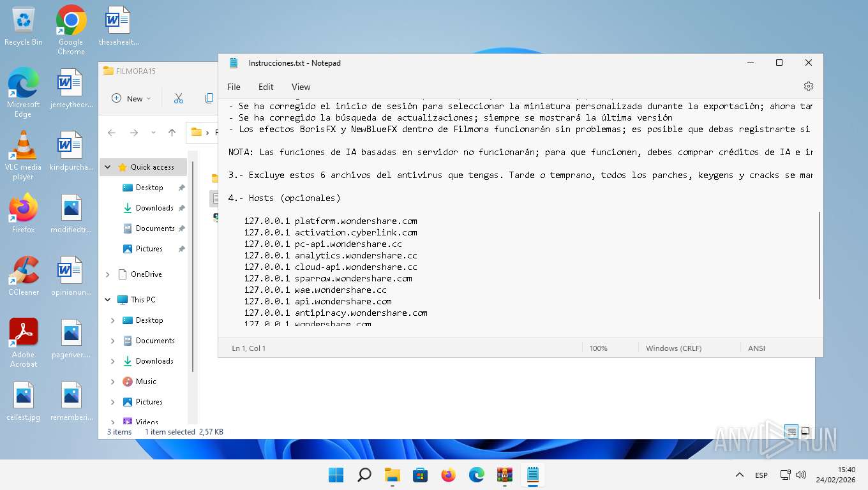868x490 pixels.
Task: Click Windows (CRLF) in status bar
Action: [673, 348]
